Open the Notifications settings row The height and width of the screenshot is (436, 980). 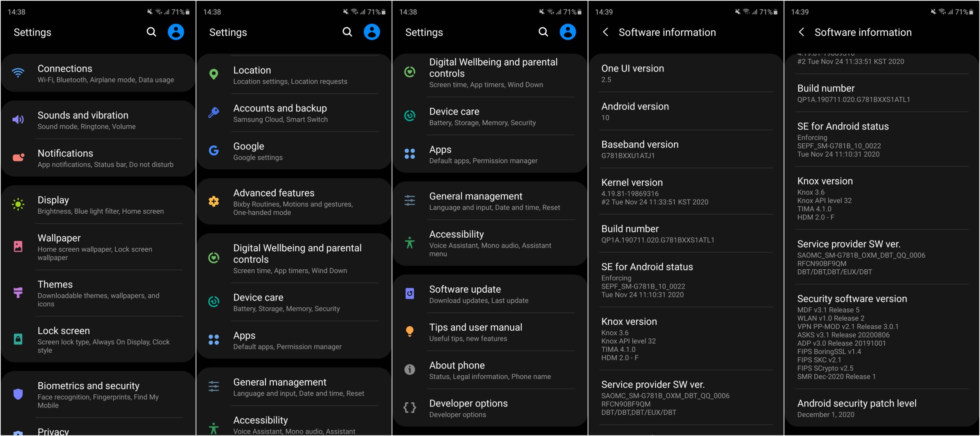[x=98, y=158]
